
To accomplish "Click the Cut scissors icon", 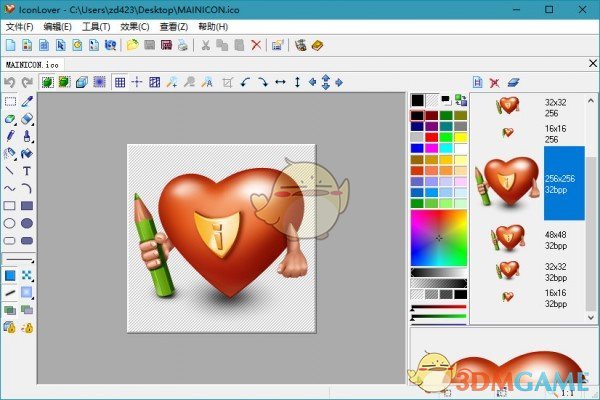I will click(205, 45).
